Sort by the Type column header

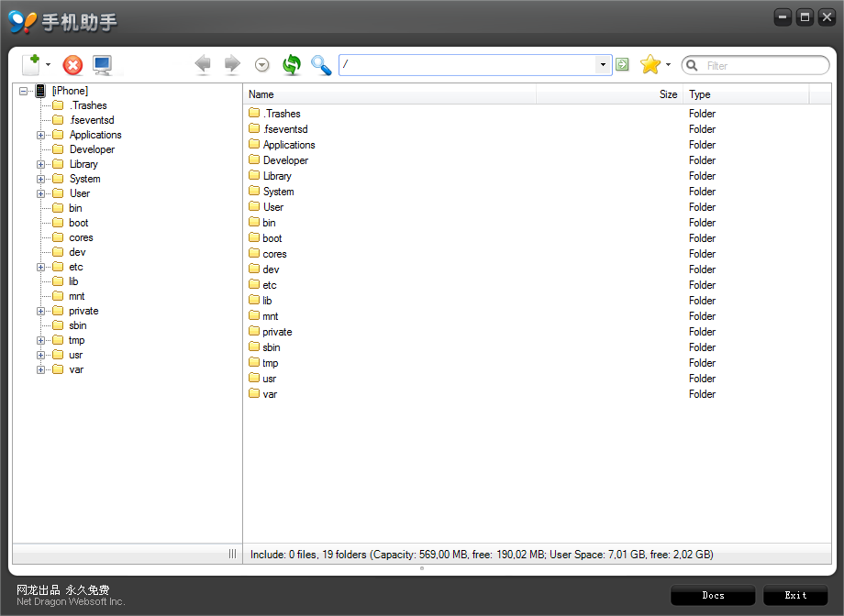point(746,94)
